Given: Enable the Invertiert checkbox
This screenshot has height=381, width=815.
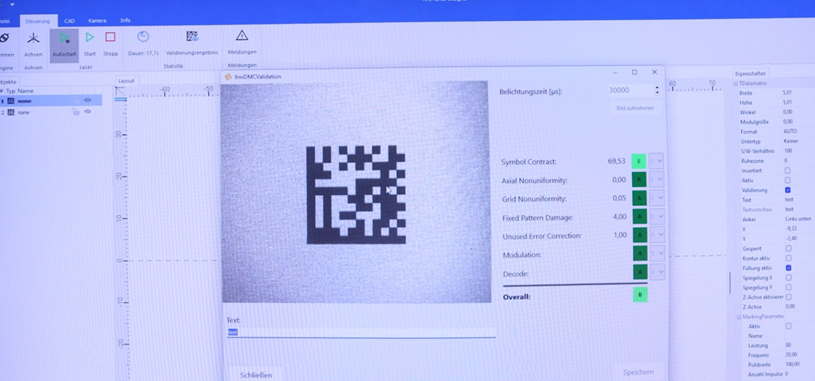Looking at the screenshot, I should click(788, 170).
